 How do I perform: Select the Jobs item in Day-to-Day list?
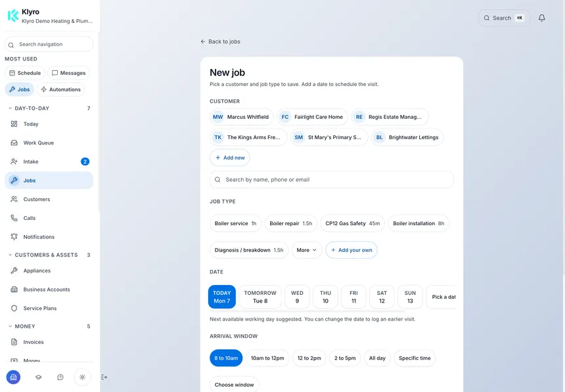click(49, 181)
